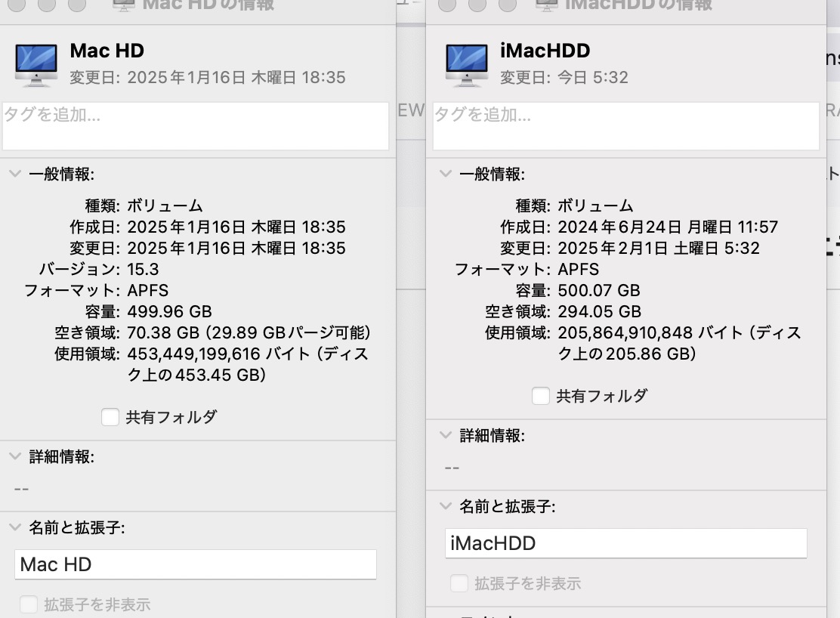
Task: Click free space value 294.05 GB
Action: pyautogui.click(x=600, y=311)
